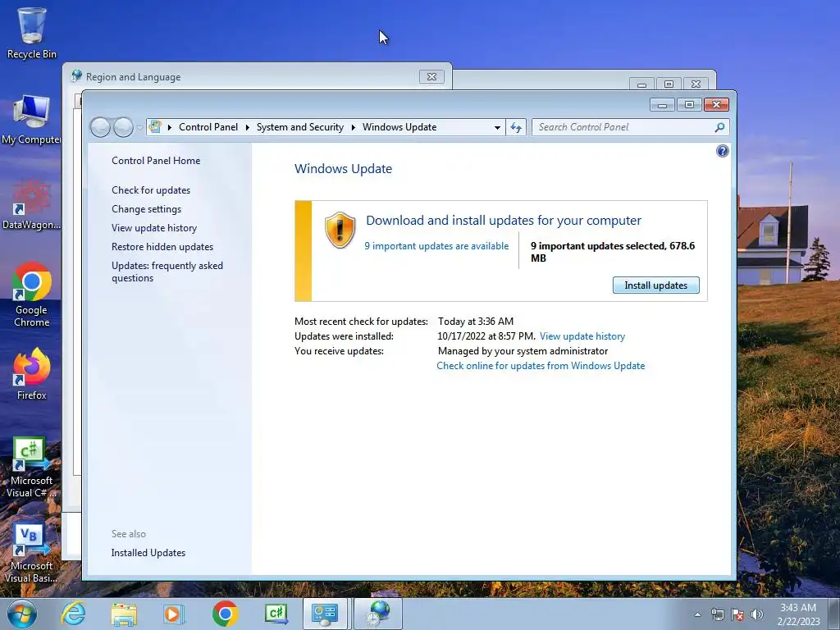Click the volume speaker tray icon
This screenshot has height=630, width=840.
coord(757,614)
